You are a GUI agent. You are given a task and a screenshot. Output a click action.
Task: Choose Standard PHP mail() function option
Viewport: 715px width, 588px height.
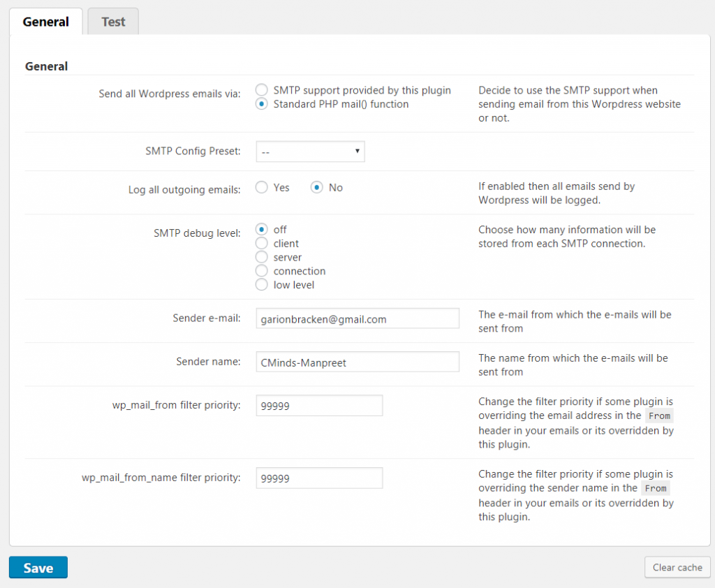pyautogui.click(x=262, y=104)
